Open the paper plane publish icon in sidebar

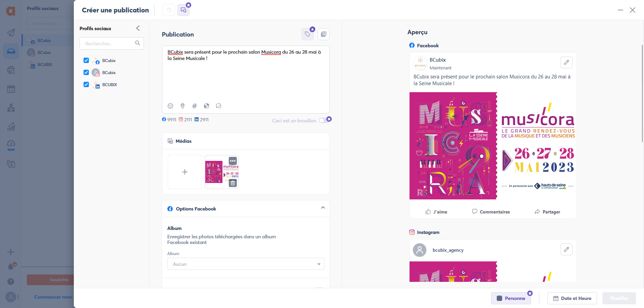11,33
